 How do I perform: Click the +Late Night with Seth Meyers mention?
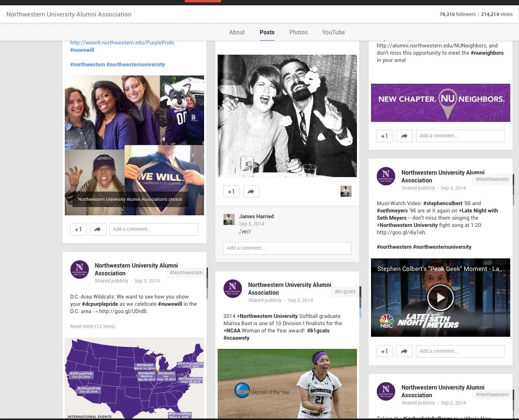coord(437,214)
